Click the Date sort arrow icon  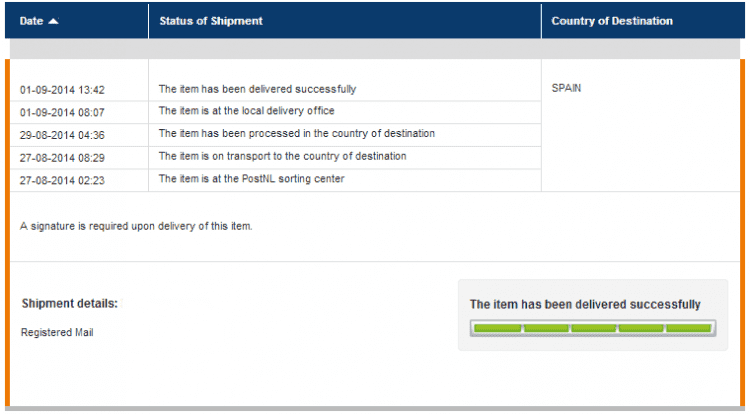point(54,21)
